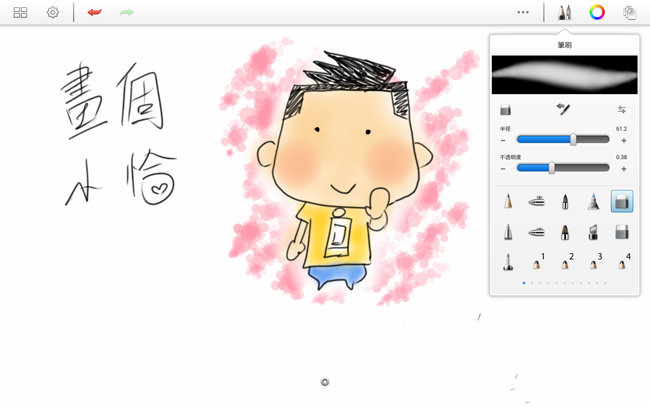
Task: Click the 筆刷 panel title
Action: pos(565,45)
